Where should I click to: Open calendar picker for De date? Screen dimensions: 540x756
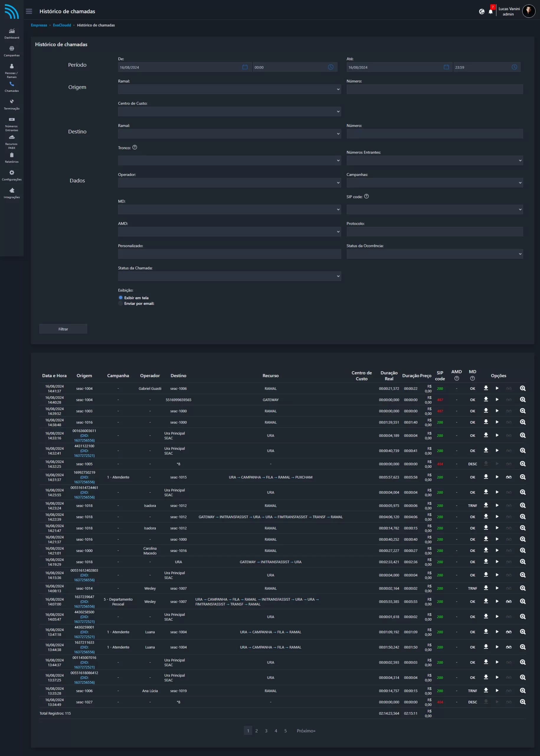(x=245, y=67)
